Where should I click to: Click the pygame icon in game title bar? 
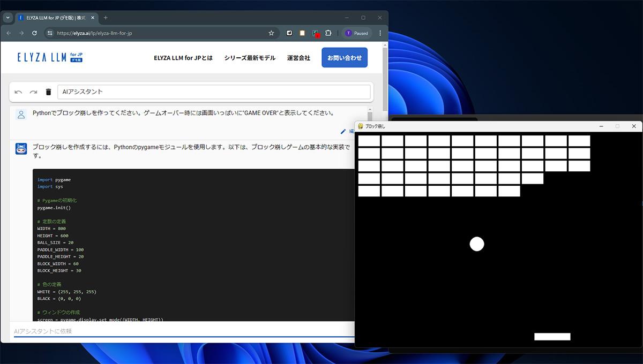[361, 126]
